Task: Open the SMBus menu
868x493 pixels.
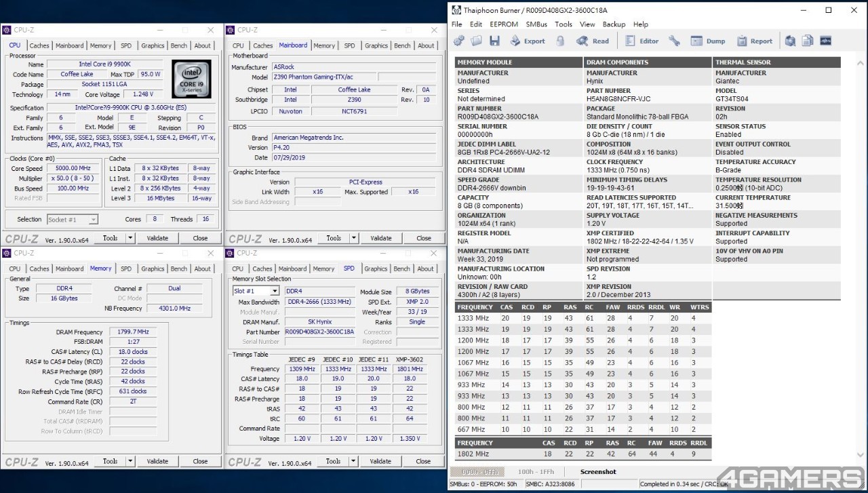Action: (x=536, y=24)
